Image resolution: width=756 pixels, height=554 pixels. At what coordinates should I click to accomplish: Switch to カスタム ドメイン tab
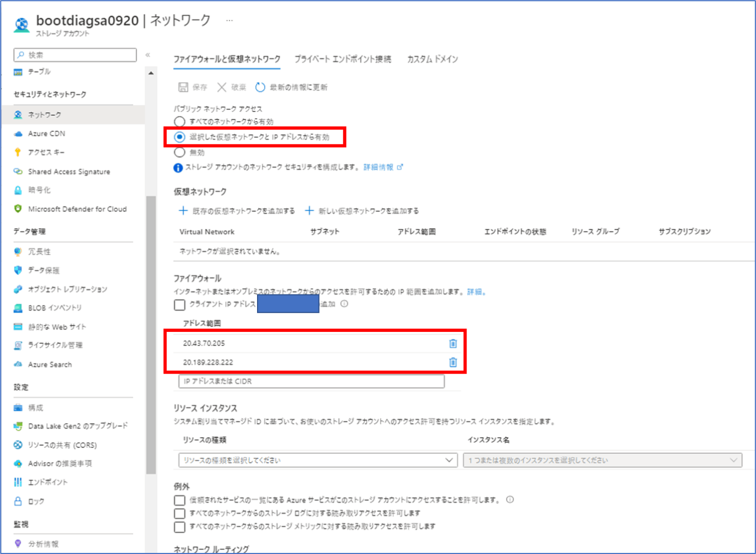pyautogui.click(x=433, y=59)
